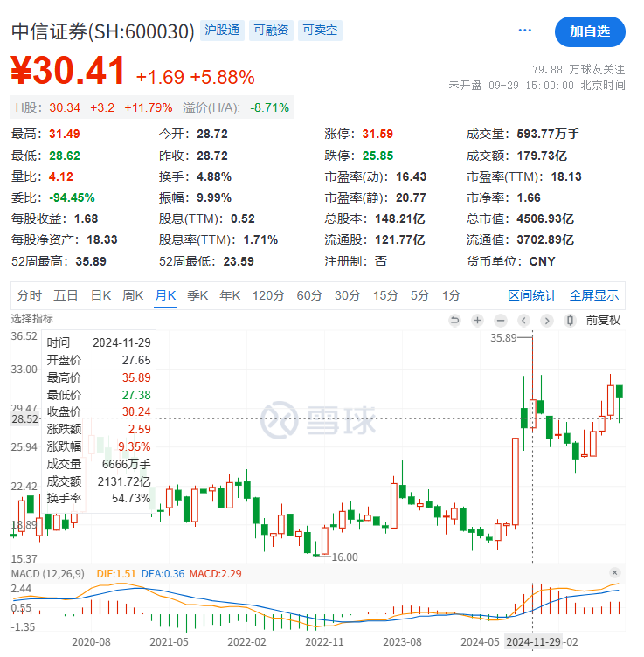Open the 前复权 adjustment dropdown

tap(603, 320)
